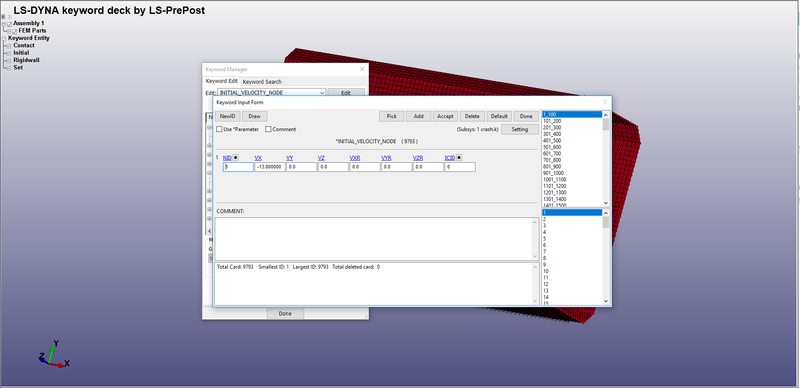Screen dimensions: 800x388
Task: Close the Keyword Manager window
Action: (362, 69)
